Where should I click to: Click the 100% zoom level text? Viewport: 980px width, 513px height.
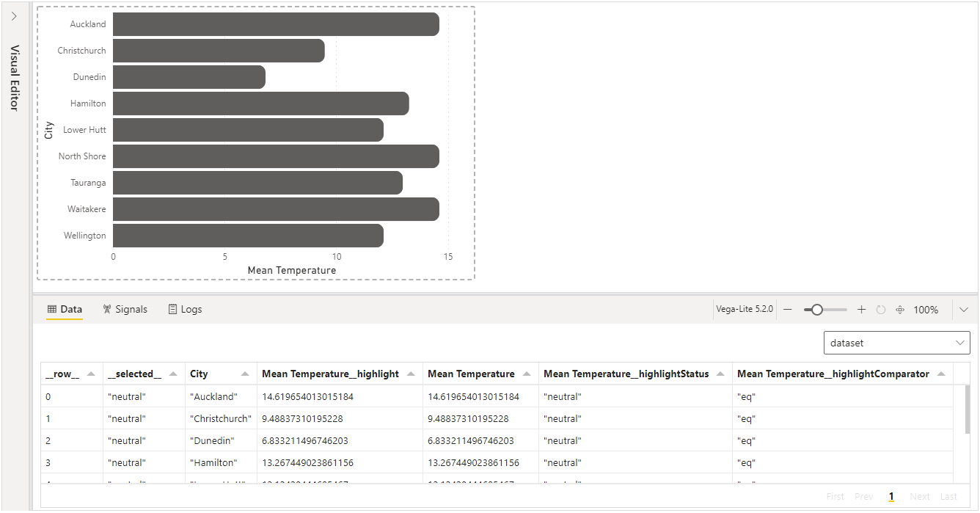pos(926,310)
